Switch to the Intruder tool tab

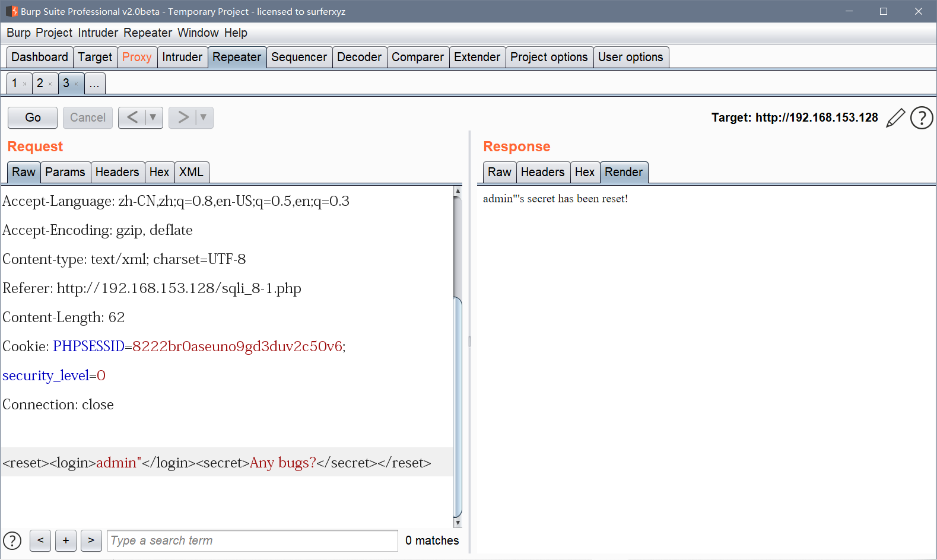tap(182, 57)
